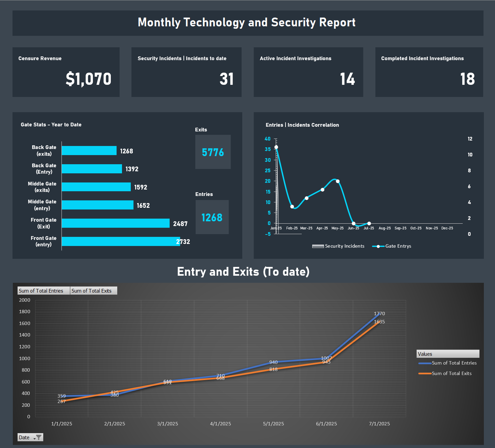The width and height of the screenshot is (495, 448).
Task: Select the Monthly Technology and Security Report title
Action: [x=247, y=22]
